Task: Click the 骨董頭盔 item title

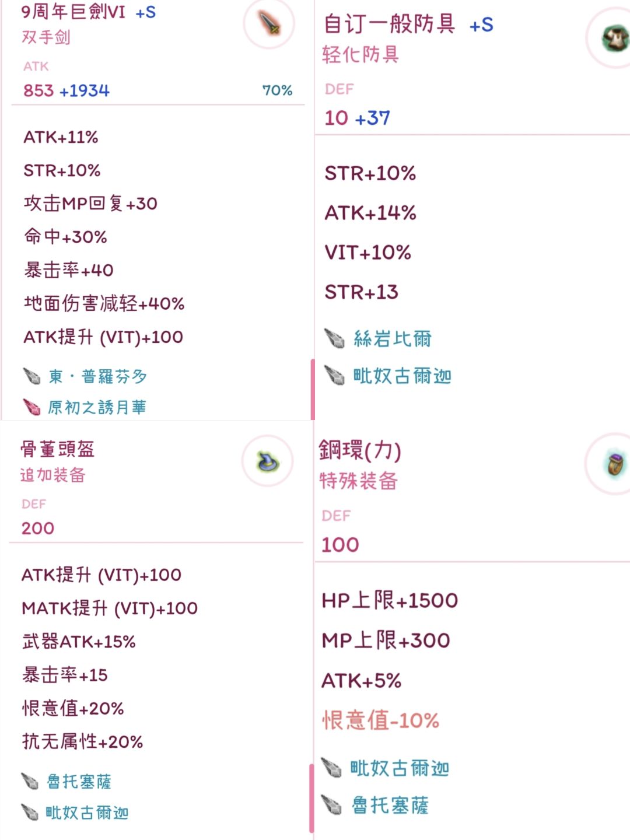Action: (x=57, y=449)
